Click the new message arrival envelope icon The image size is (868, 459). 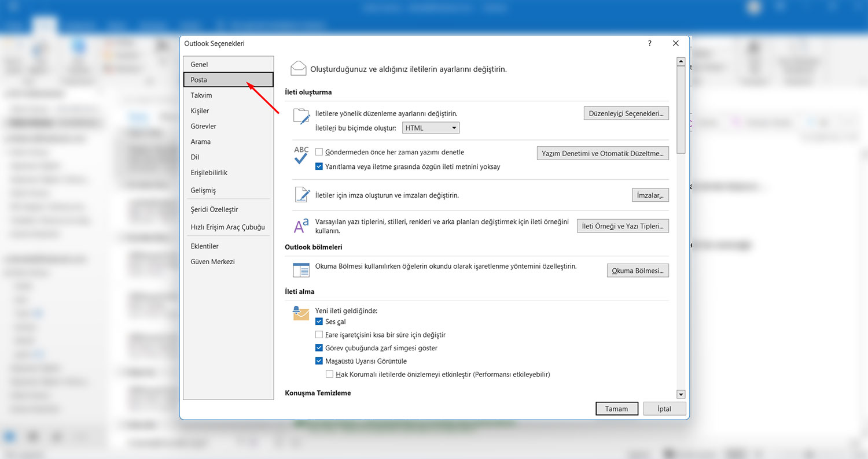[x=301, y=313]
